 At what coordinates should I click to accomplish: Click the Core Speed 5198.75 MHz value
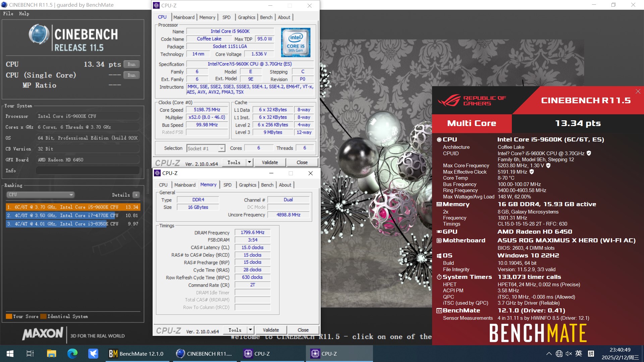207,110
